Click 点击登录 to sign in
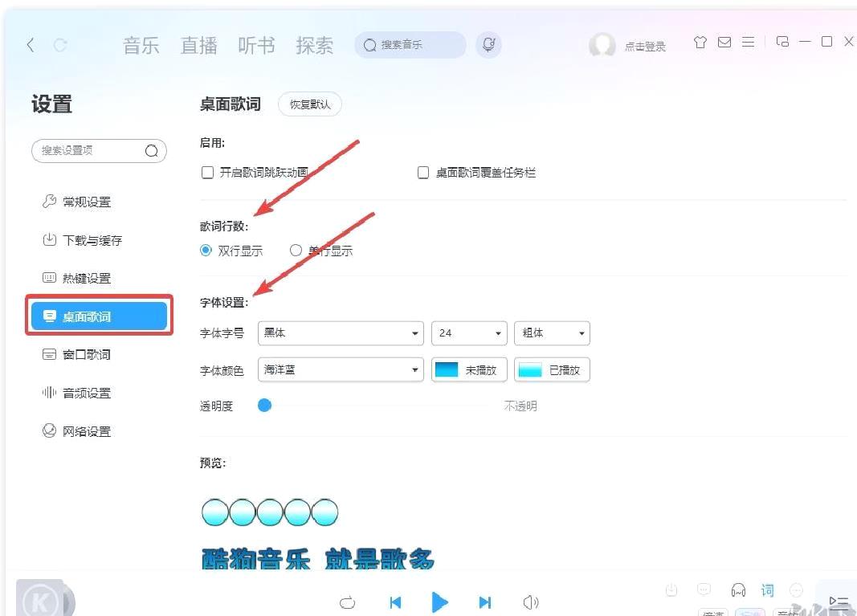The image size is (857, 616). [645, 47]
